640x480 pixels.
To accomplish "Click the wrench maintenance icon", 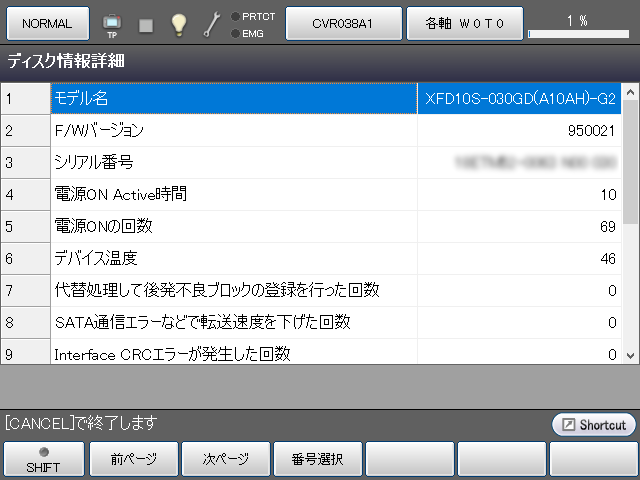I will coord(212,24).
